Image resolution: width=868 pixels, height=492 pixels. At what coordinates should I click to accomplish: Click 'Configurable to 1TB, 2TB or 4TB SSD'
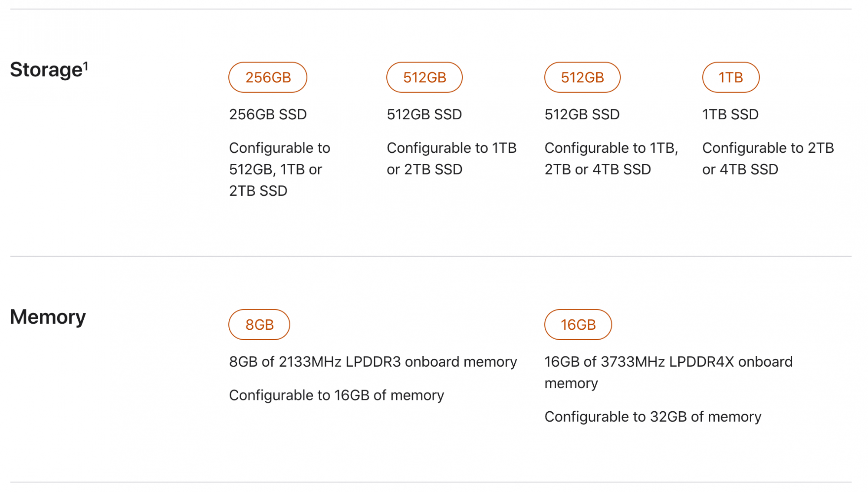[x=611, y=158]
